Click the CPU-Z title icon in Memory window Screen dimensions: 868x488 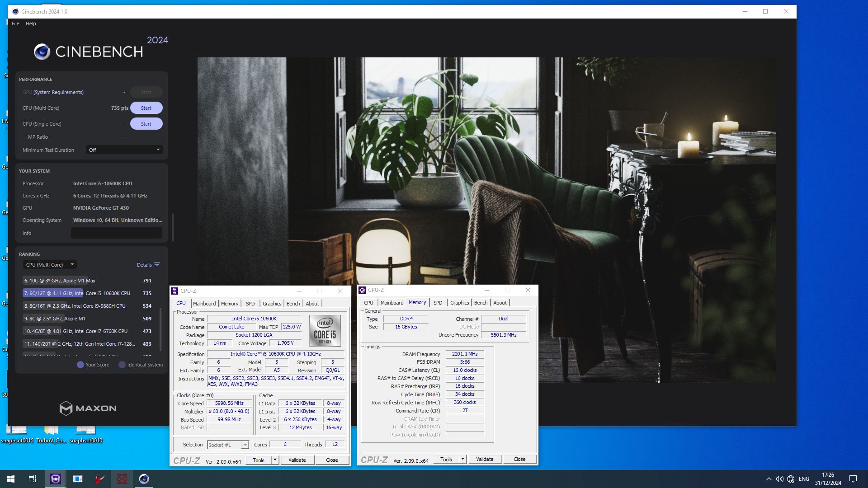[x=362, y=290]
